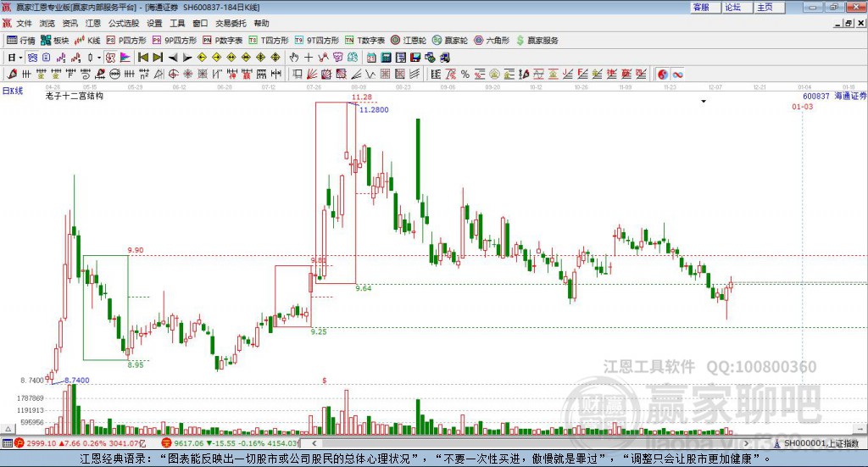Click the 600837 海通证券 stock label
This screenshot has height=467, width=868.
[835, 97]
